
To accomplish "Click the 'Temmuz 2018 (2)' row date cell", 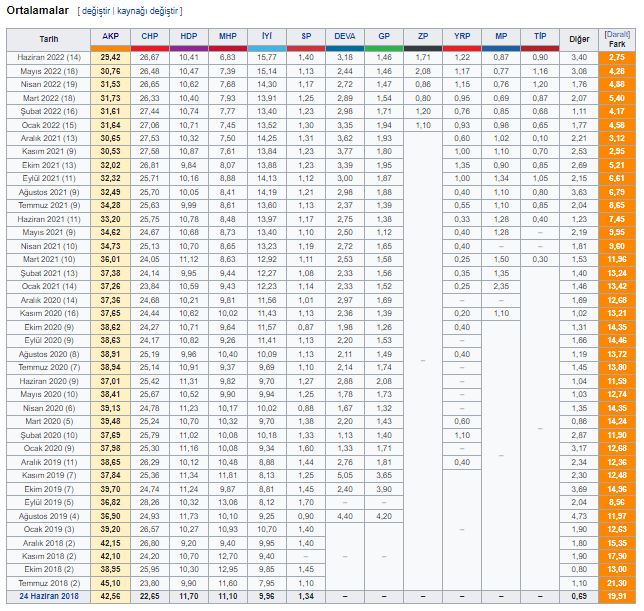I will 48,582.
